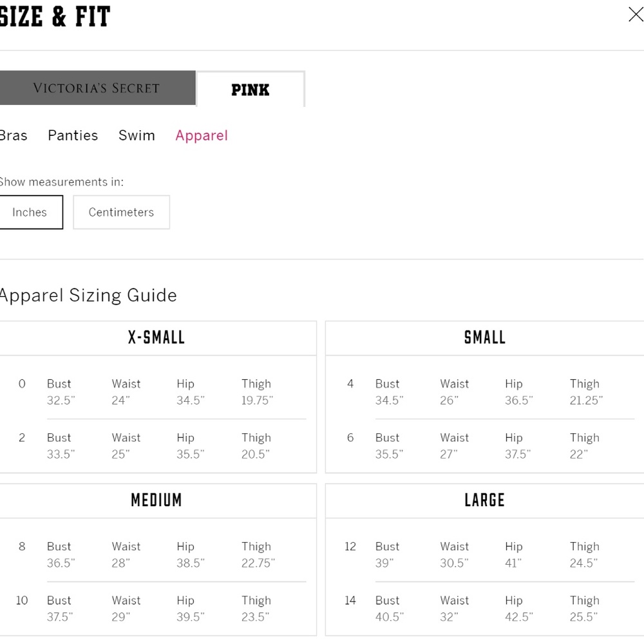Switch measurements to Centimeters

pyautogui.click(x=121, y=213)
